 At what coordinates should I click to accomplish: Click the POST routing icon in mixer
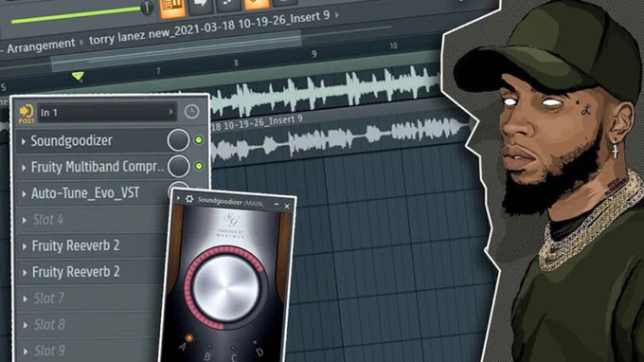pyautogui.click(x=27, y=114)
